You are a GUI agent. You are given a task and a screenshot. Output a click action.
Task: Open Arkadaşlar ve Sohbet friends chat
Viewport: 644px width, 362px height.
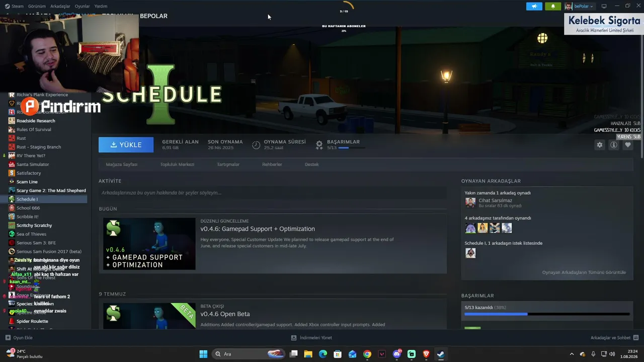(x=614, y=338)
